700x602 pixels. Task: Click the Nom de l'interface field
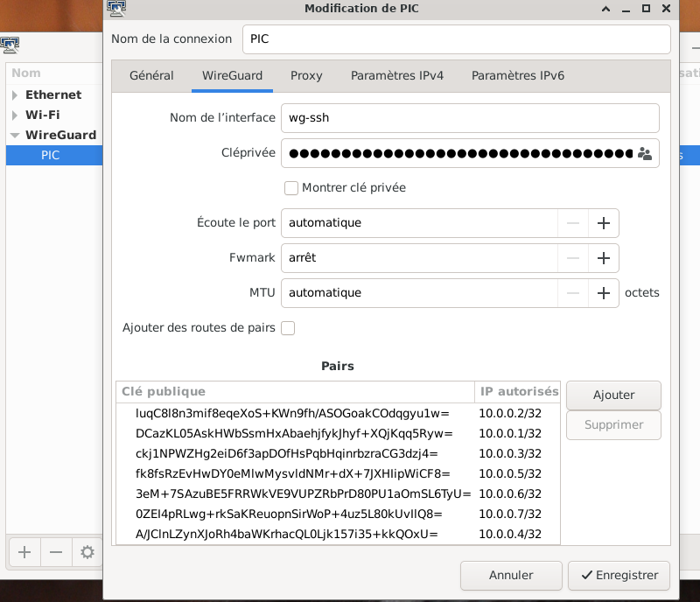tap(469, 118)
